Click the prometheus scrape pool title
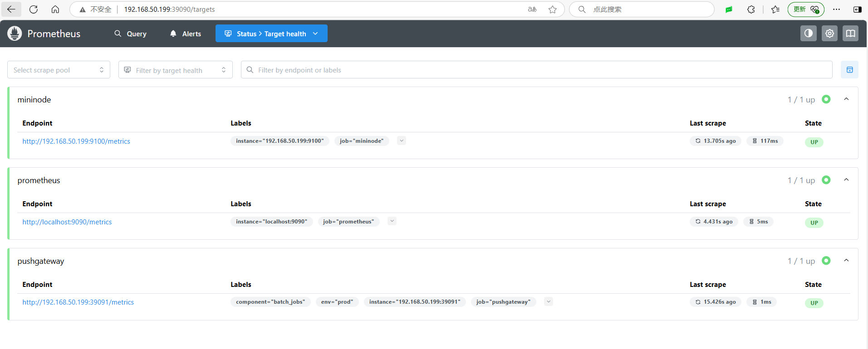 (x=39, y=180)
